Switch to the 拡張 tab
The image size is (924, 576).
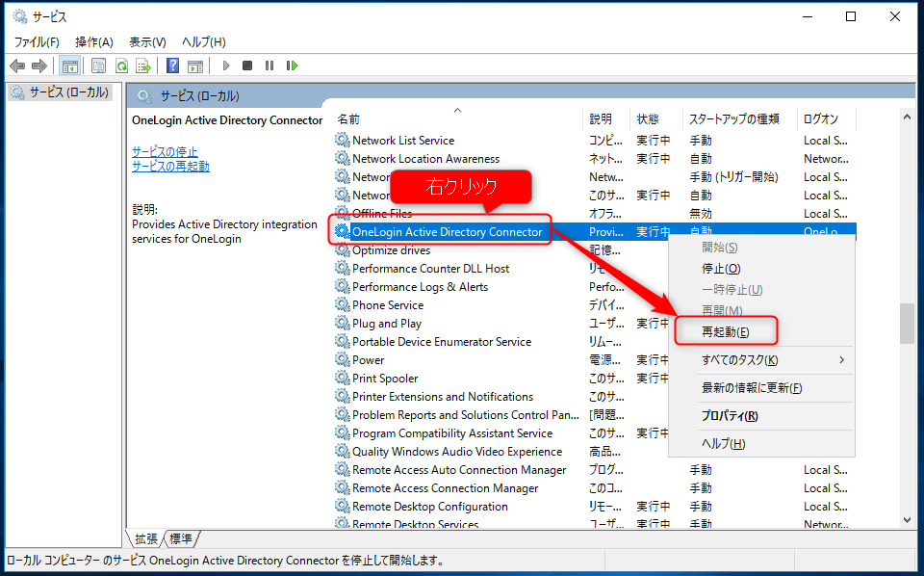click(x=145, y=538)
